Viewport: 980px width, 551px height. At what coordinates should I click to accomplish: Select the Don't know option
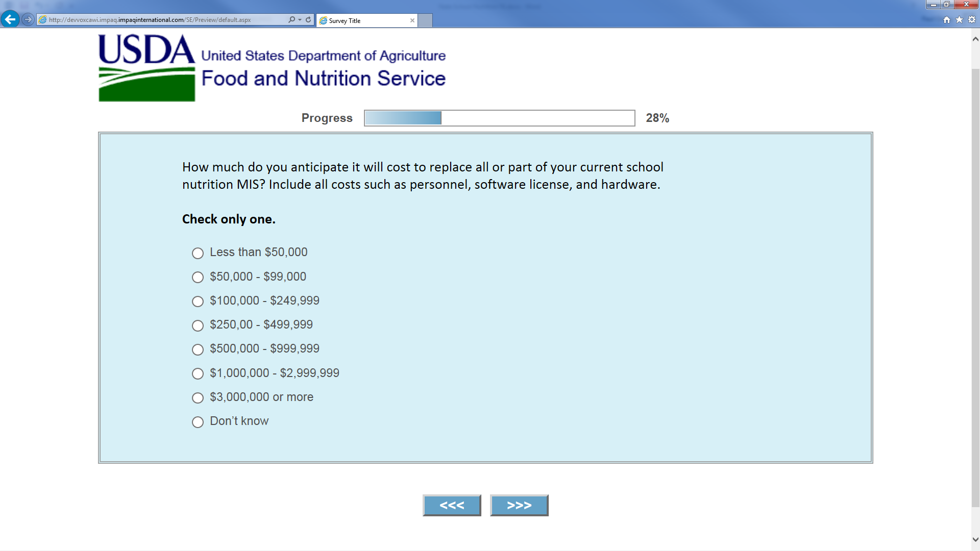(198, 422)
